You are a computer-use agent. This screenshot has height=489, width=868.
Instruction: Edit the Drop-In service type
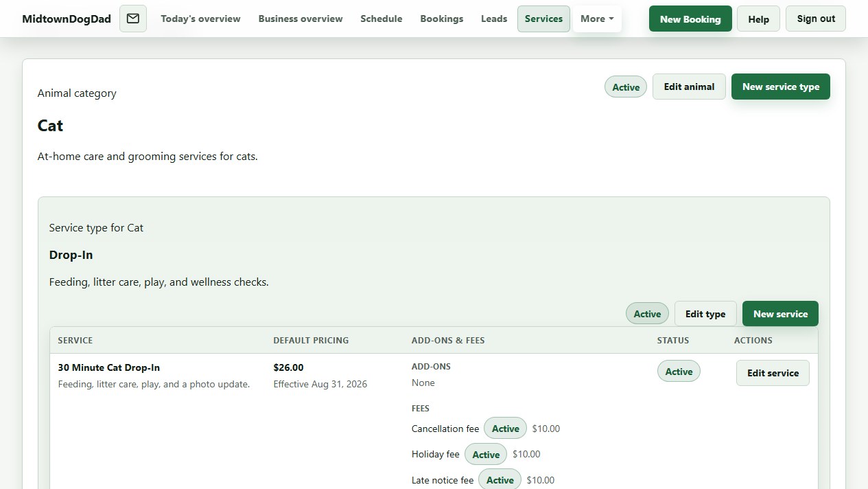[705, 314]
